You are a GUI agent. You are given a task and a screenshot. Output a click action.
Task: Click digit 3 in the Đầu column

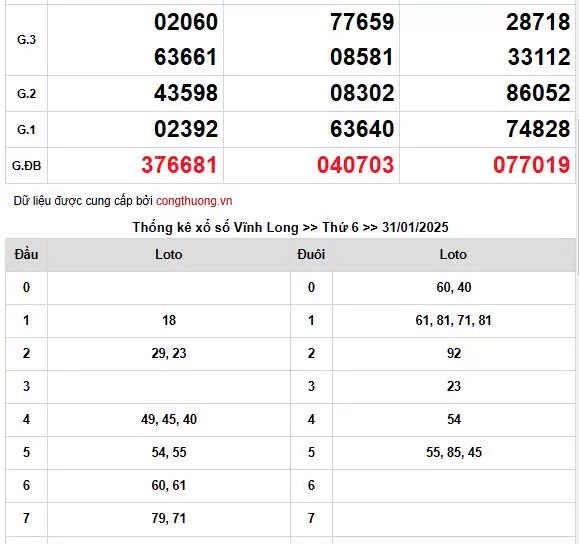tap(26, 386)
